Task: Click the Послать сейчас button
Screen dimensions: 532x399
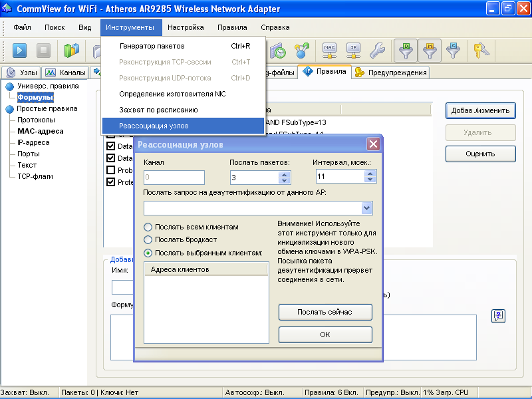Action: pos(325,312)
